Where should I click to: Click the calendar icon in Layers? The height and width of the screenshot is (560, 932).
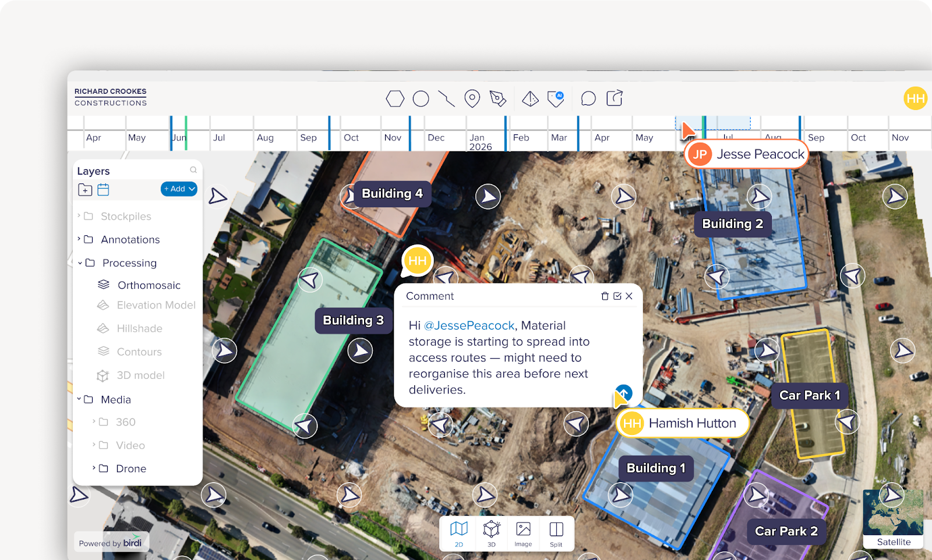(103, 189)
